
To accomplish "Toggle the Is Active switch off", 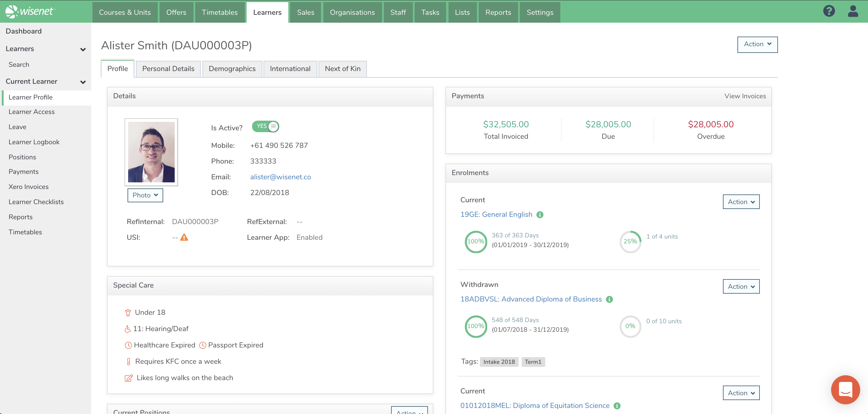I will pyautogui.click(x=266, y=126).
